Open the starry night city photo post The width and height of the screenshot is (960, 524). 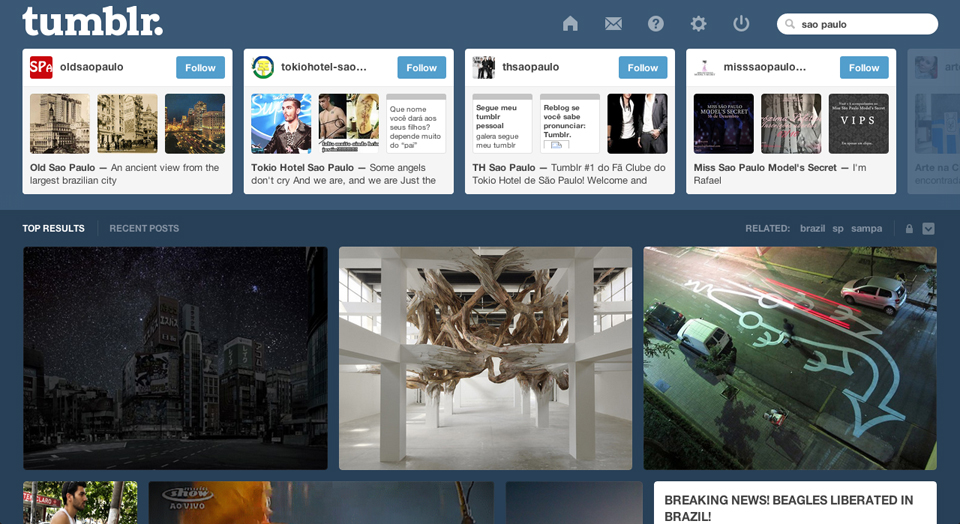[x=175, y=358]
